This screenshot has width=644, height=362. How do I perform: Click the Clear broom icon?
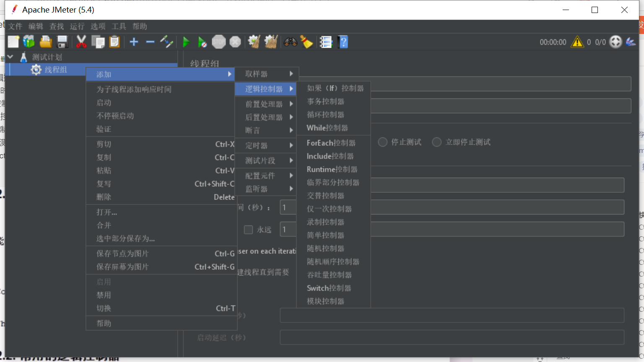point(254,42)
